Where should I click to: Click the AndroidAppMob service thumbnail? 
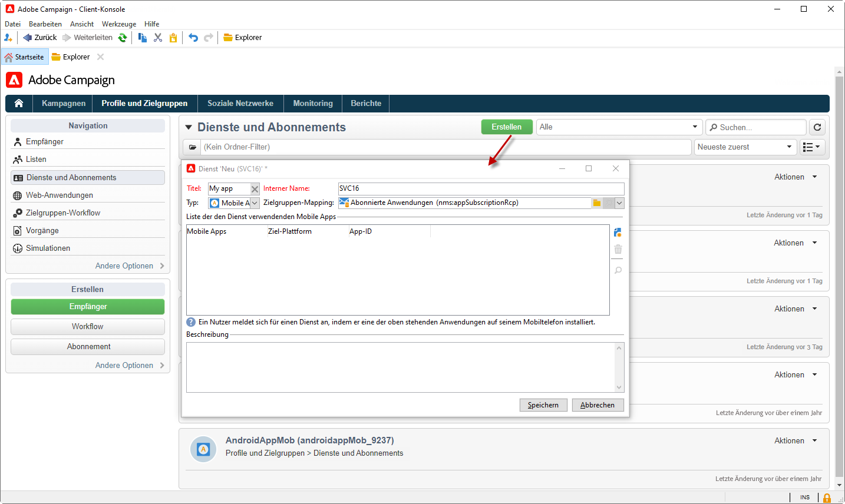pyautogui.click(x=203, y=449)
